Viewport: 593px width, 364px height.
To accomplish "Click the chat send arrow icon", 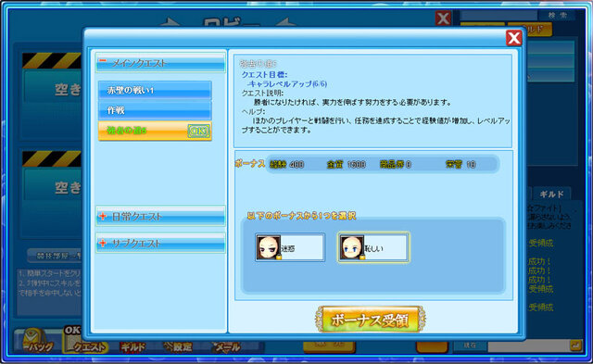I will (x=576, y=345).
